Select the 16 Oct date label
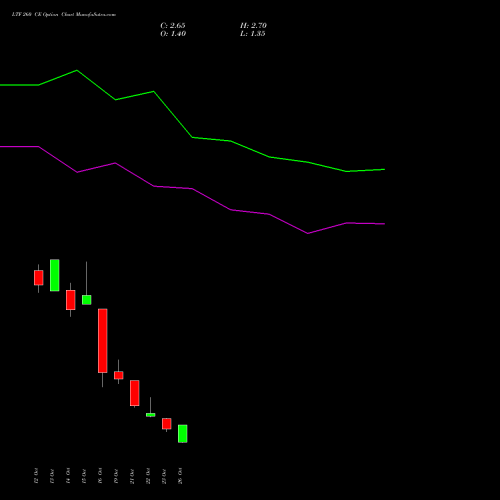Viewport: 500px width, 500px height. tap(100, 476)
